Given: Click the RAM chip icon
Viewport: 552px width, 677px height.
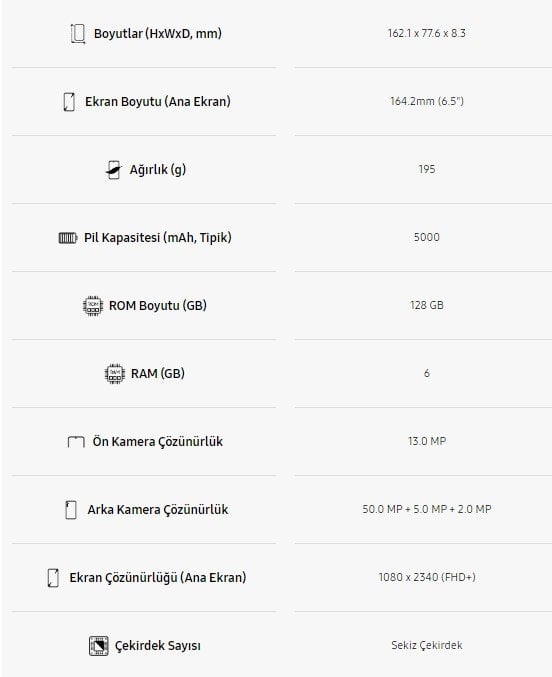Looking at the screenshot, I should (115, 373).
